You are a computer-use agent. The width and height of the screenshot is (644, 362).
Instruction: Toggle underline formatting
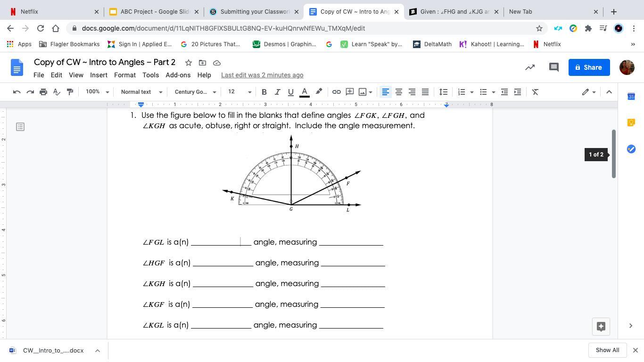point(290,92)
